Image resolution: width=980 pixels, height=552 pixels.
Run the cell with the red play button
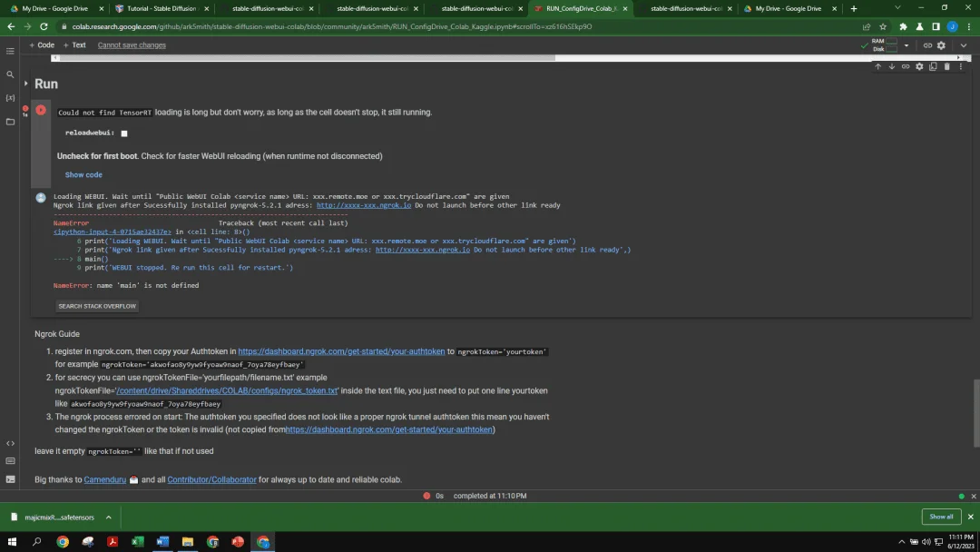41,110
